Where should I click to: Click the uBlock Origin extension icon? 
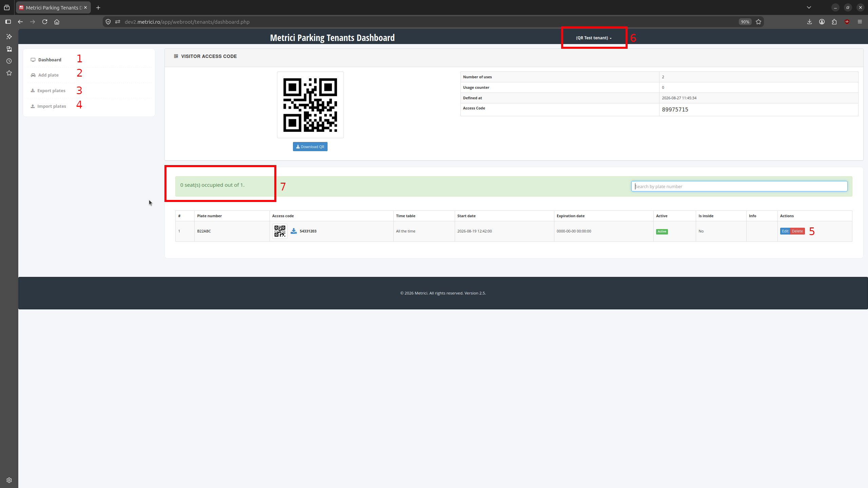coord(847,22)
